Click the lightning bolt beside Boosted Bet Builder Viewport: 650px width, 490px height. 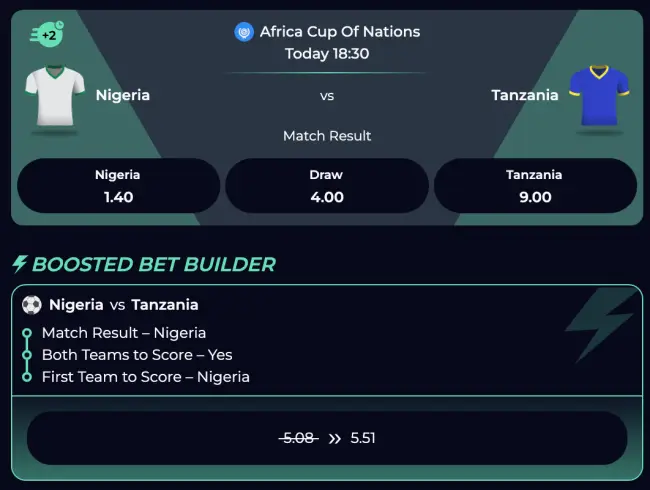(19, 264)
